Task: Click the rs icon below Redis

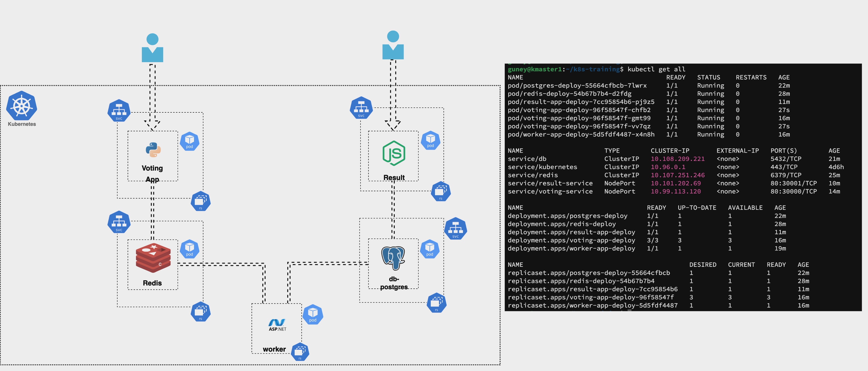Action: 201,311
